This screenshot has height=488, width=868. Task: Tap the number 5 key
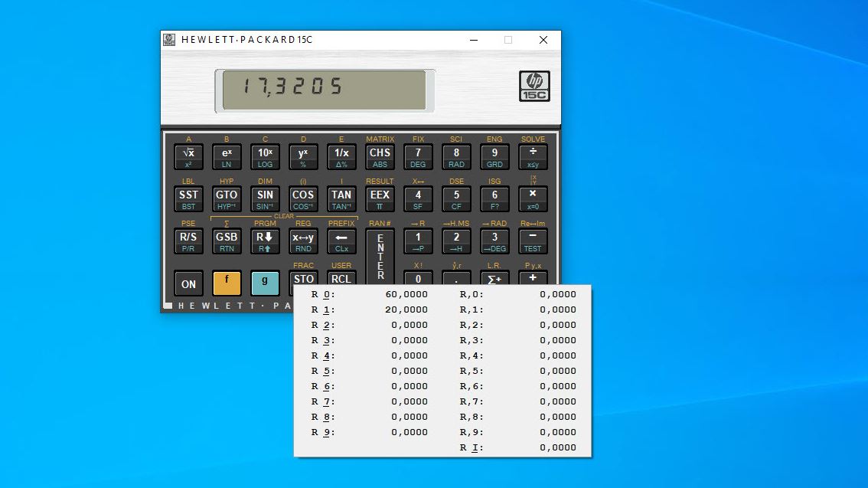click(x=456, y=199)
